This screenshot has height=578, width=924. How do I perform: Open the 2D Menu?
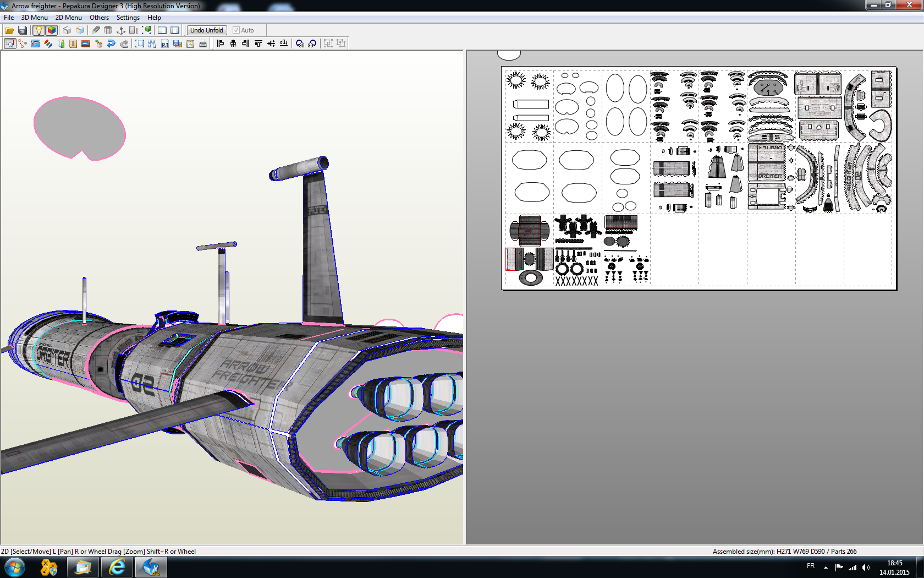click(x=68, y=18)
